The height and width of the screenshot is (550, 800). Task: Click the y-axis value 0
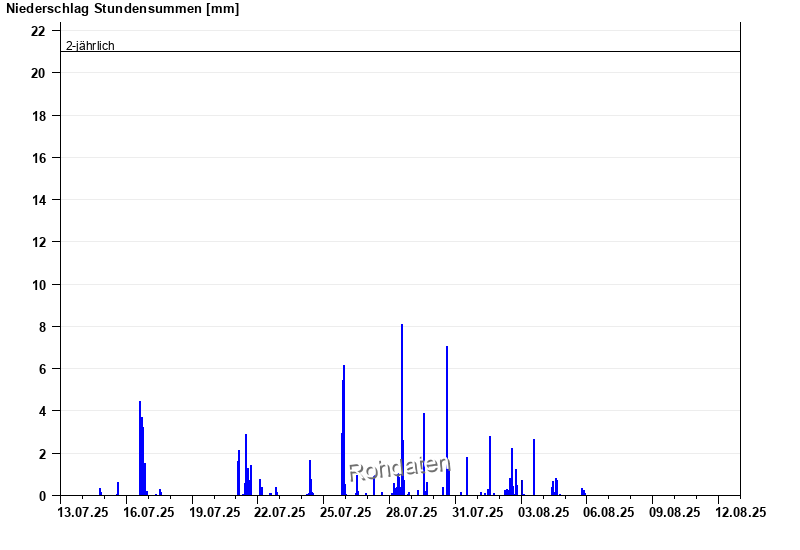[42, 496]
